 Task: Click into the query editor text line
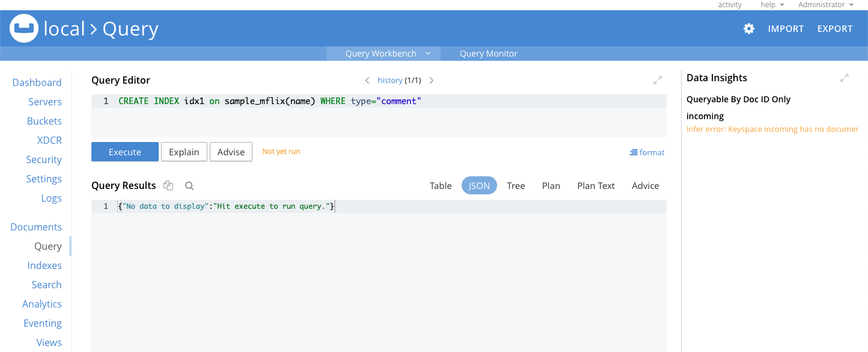pyautogui.click(x=379, y=101)
